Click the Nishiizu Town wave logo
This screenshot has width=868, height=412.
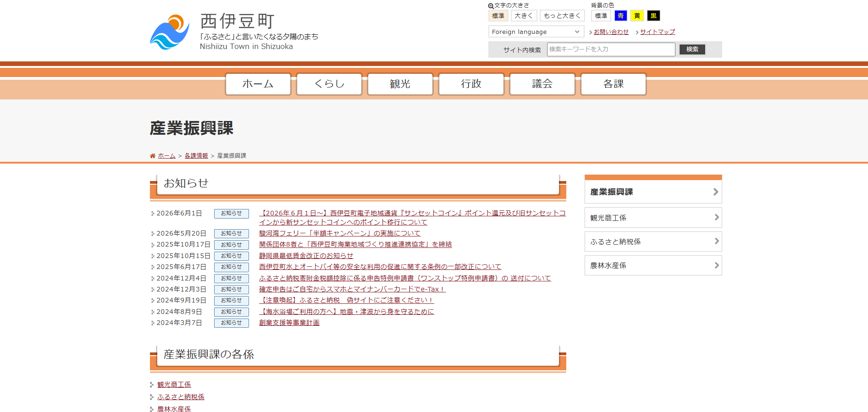coord(170,32)
